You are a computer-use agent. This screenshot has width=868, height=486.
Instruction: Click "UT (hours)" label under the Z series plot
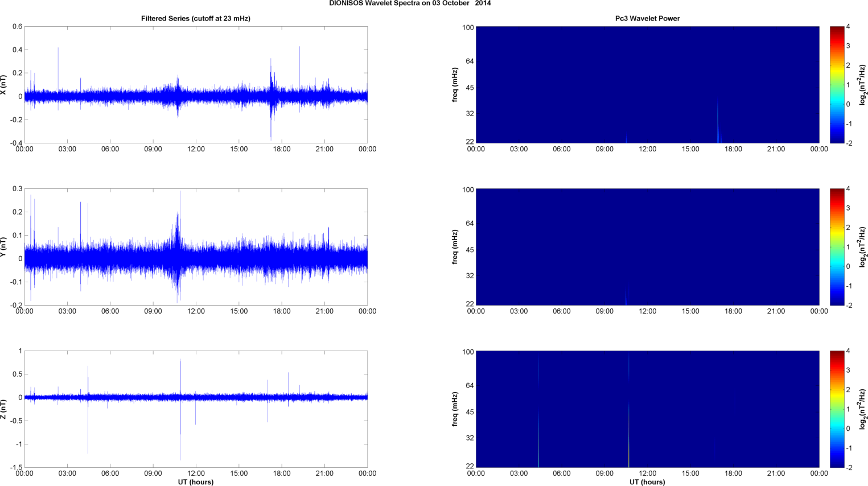tap(196, 482)
